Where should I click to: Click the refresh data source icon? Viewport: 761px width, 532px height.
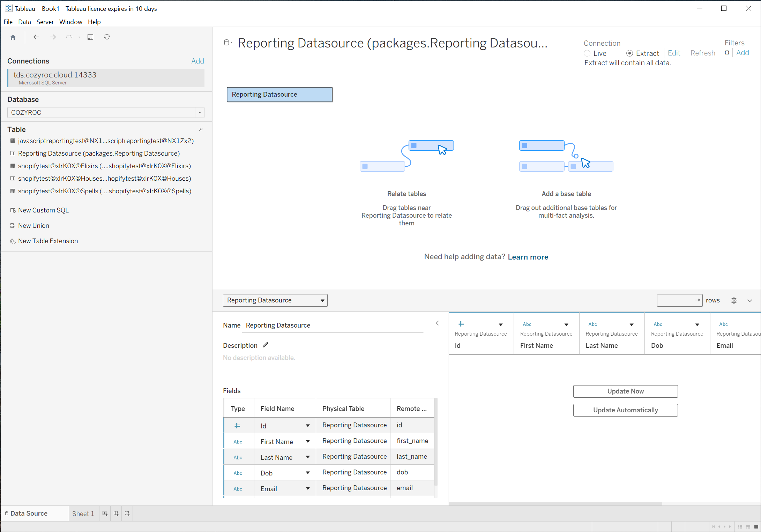pos(107,37)
